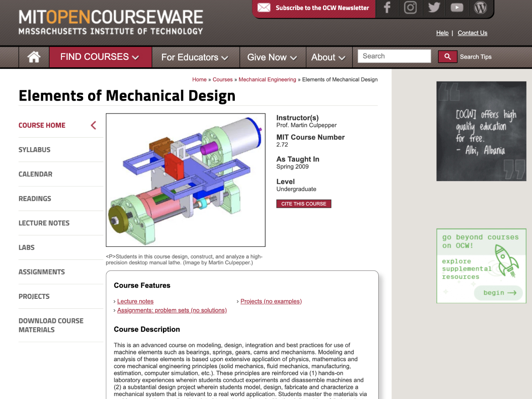Subscribe to the OCW Newsletter
The image size is (532, 399).
(x=323, y=8)
